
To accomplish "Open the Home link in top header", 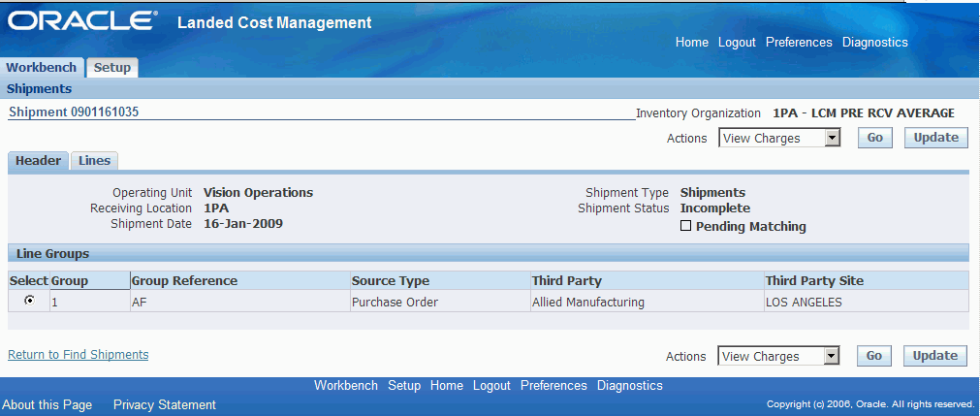I will tap(692, 43).
